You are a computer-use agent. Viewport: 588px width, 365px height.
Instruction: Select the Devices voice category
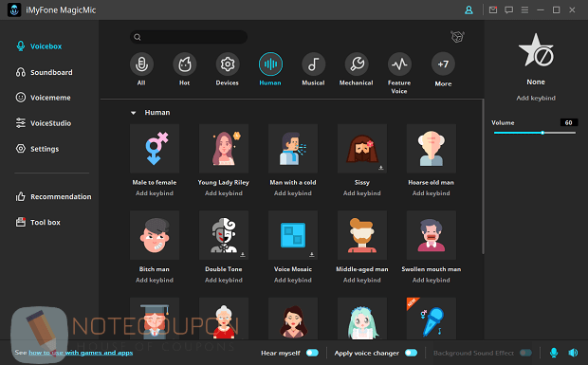point(228,64)
